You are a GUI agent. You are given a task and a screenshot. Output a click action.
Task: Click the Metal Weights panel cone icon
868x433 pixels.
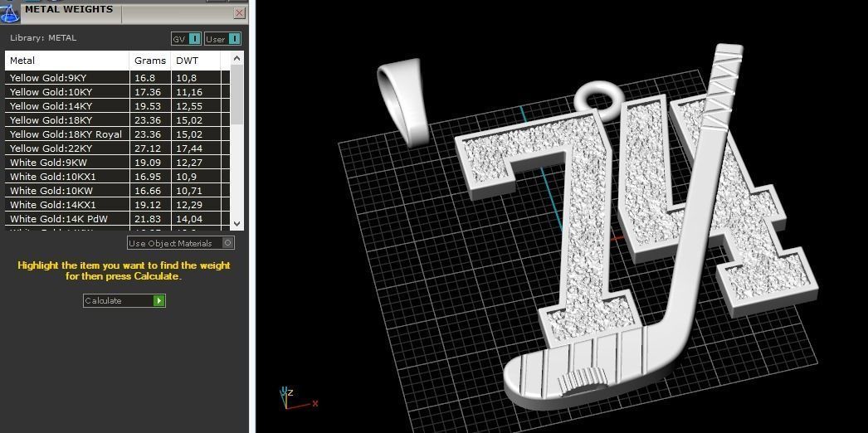(10, 12)
